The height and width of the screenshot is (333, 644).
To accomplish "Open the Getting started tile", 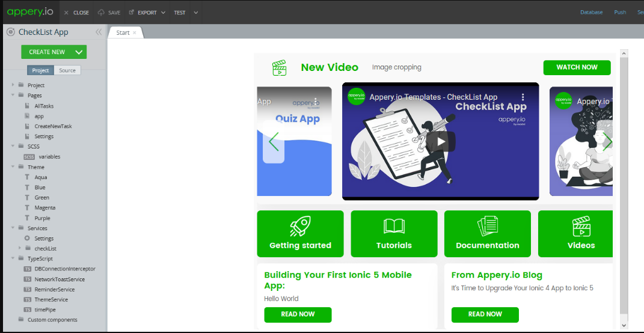I will [300, 234].
